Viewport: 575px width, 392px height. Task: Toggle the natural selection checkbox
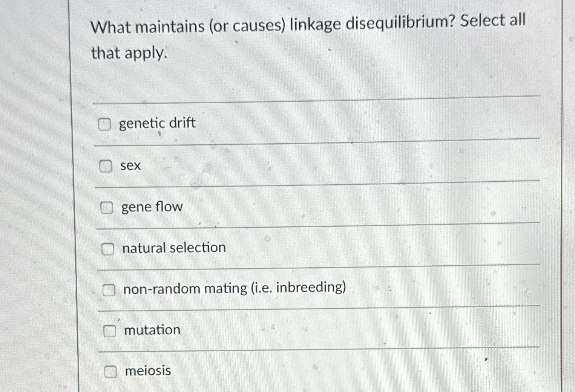[107, 248]
